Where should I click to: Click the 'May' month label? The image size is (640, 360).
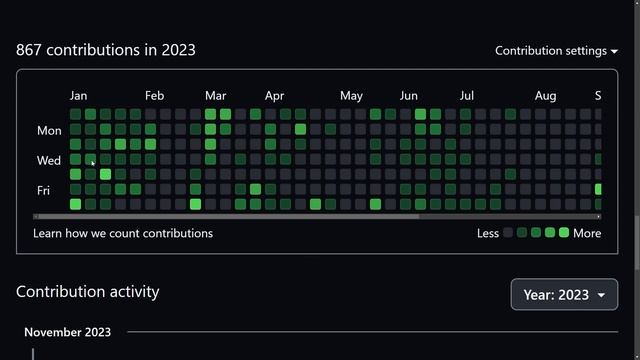pos(351,96)
